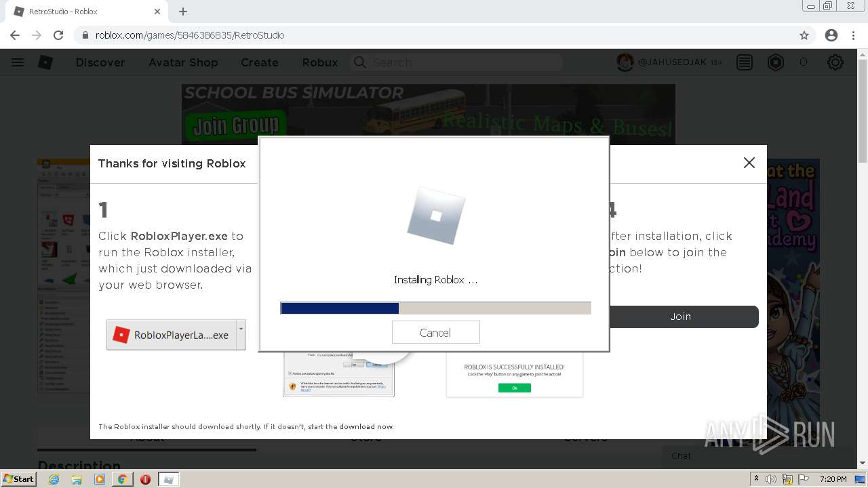
Task: Go back in the browser
Action: [x=15, y=35]
